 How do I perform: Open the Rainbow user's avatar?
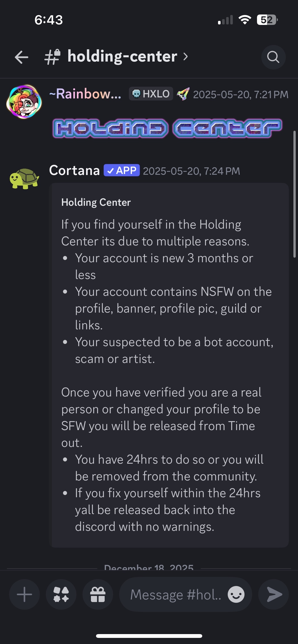click(x=24, y=102)
